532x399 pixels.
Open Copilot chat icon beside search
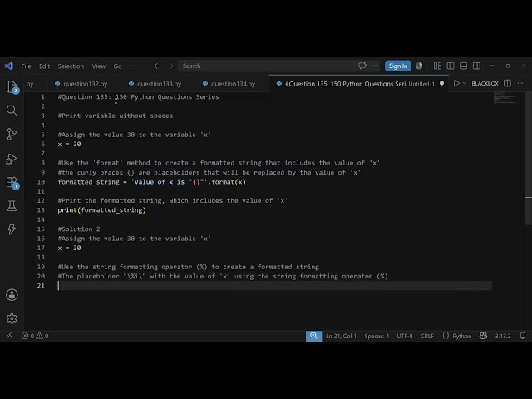point(362,66)
